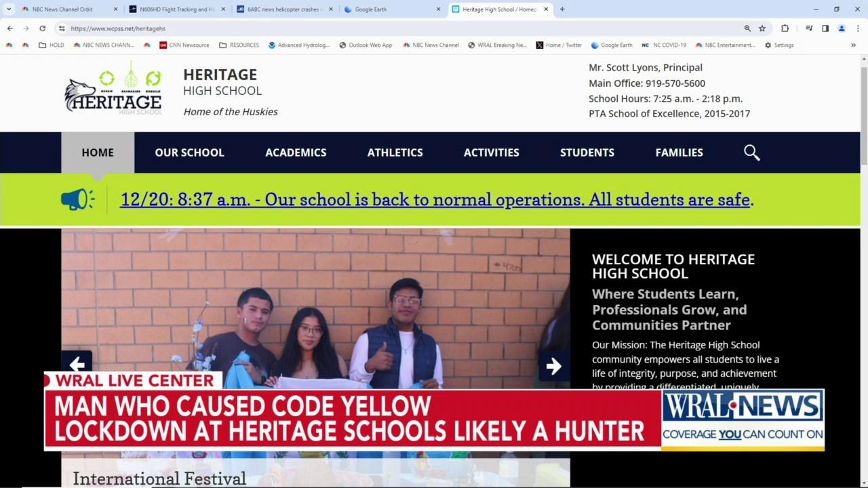Click the zoom magnifier icon in address bar
This screenshot has width=868, height=488.
point(747,28)
